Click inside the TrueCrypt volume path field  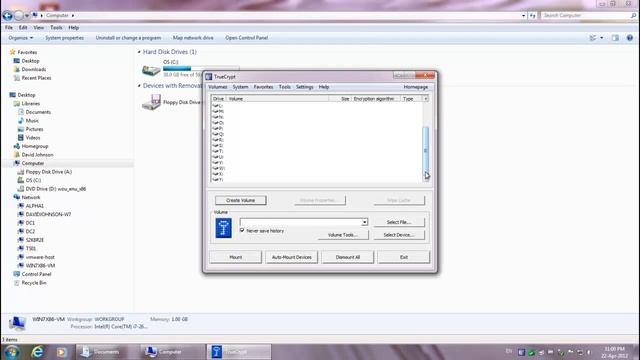pos(300,222)
